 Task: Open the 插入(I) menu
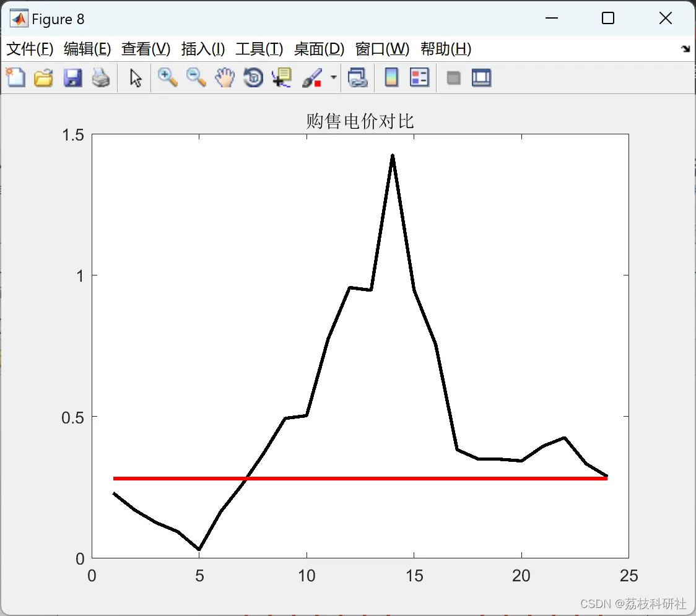[x=203, y=49]
